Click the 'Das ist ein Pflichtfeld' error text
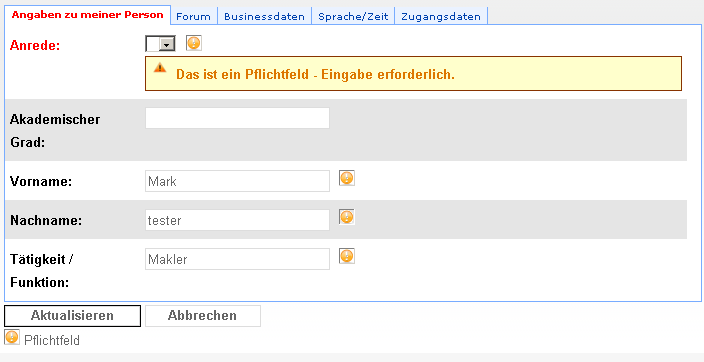The image size is (704, 362). (x=315, y=75)
